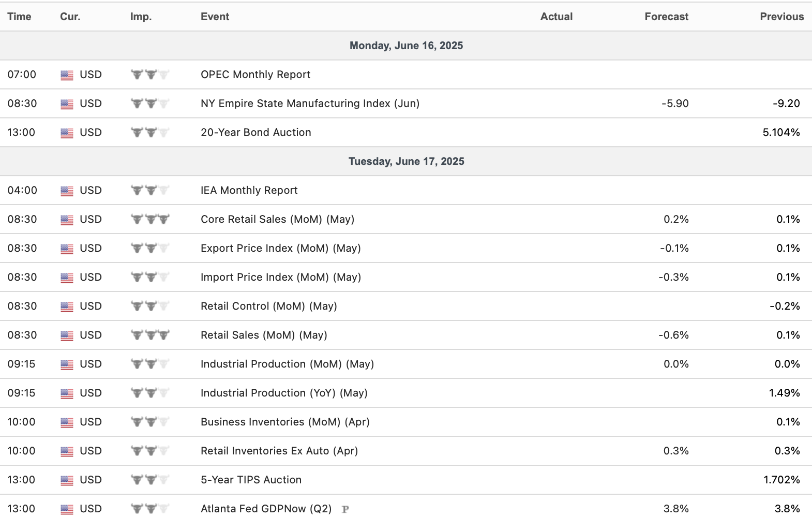Open Core Retail Sales (MoM) event details
Viewport: 812px width, 518px height.
point(277,219)
